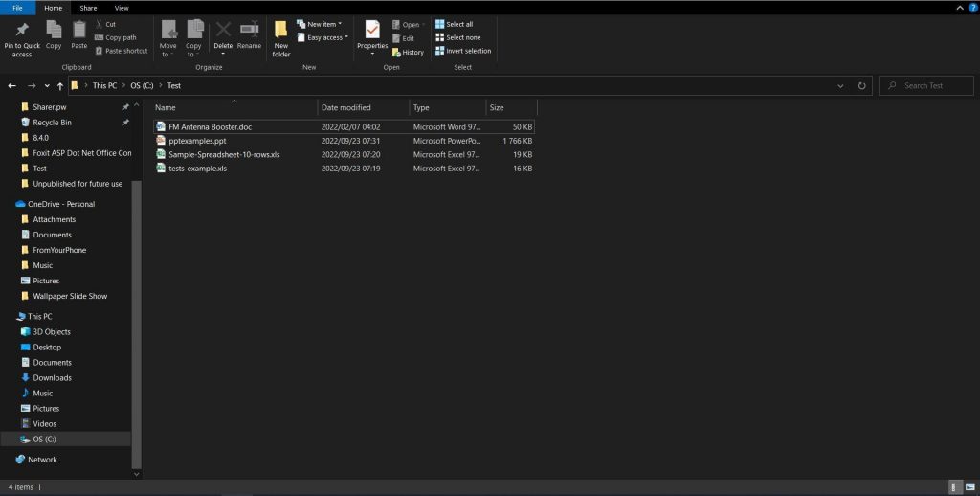Open 3D Objects

tap(52, 332)
